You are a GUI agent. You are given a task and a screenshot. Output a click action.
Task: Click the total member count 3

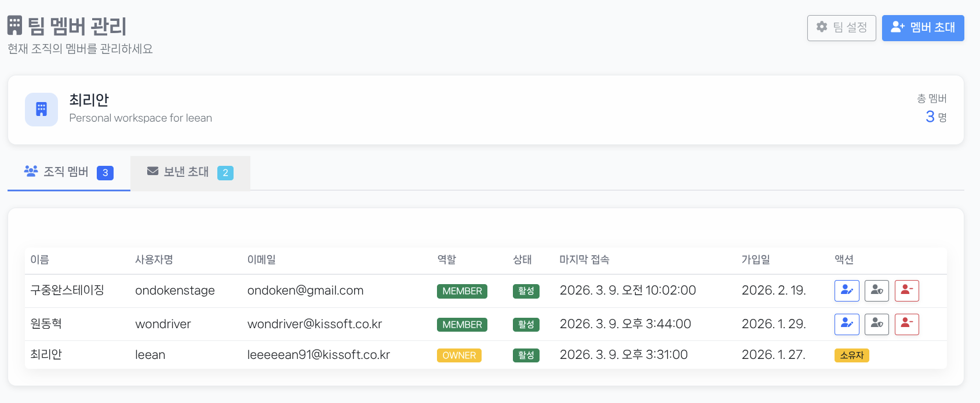pyautogui.click(x=930, y=117)
